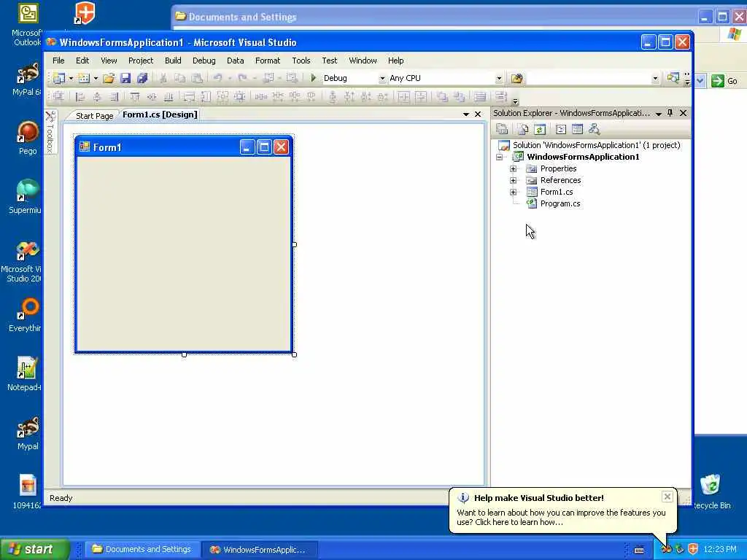Screen dimensions: 747x560
Task: Switch to Documents and Settings taskbar button
Action: (x=142, y=549)
